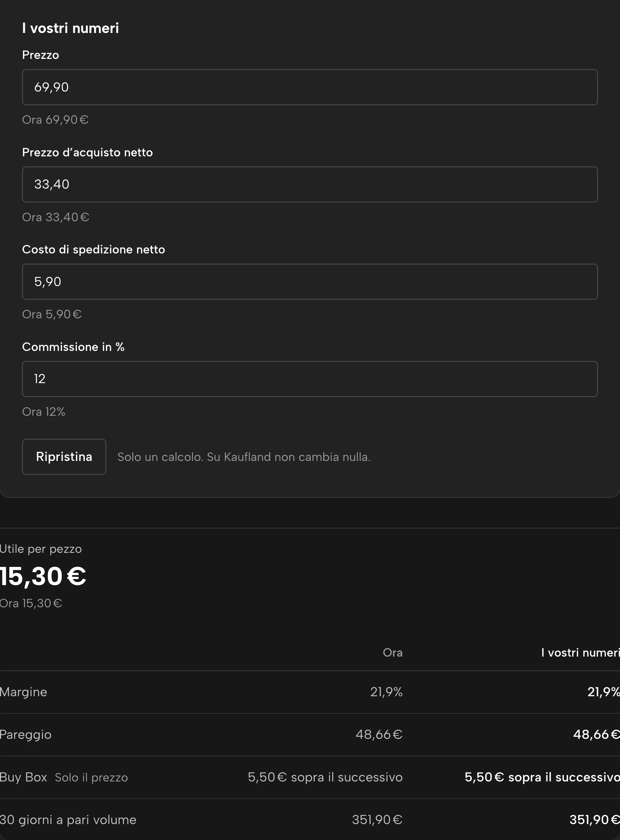
Task: Click the 'Utile per pezzo' label
Action: click(41, 549)
